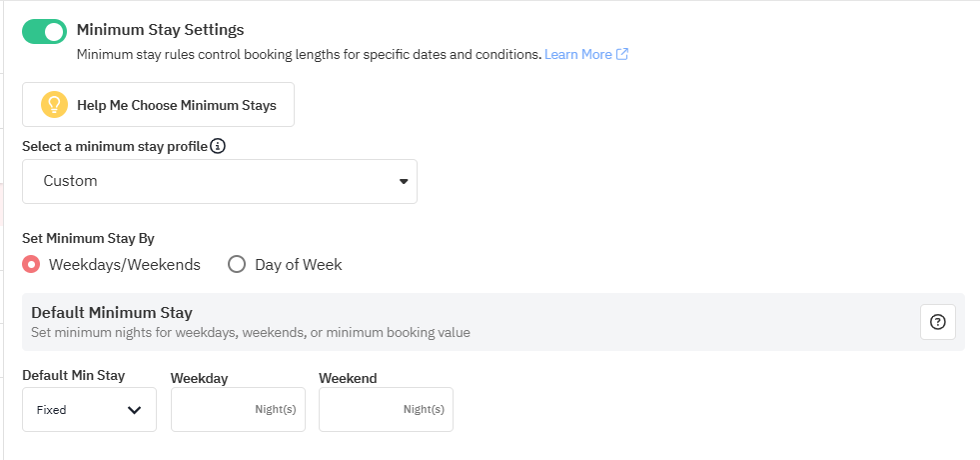Click the Minimum Stay Settings title label
Image resolution: width=980 pixels, height=460 pixels.
(x=160, y=29)
